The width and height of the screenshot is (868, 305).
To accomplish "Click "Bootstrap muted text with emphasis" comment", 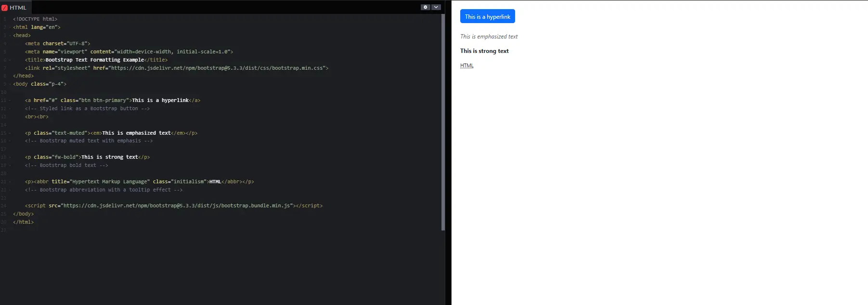I will pos(89,141).
